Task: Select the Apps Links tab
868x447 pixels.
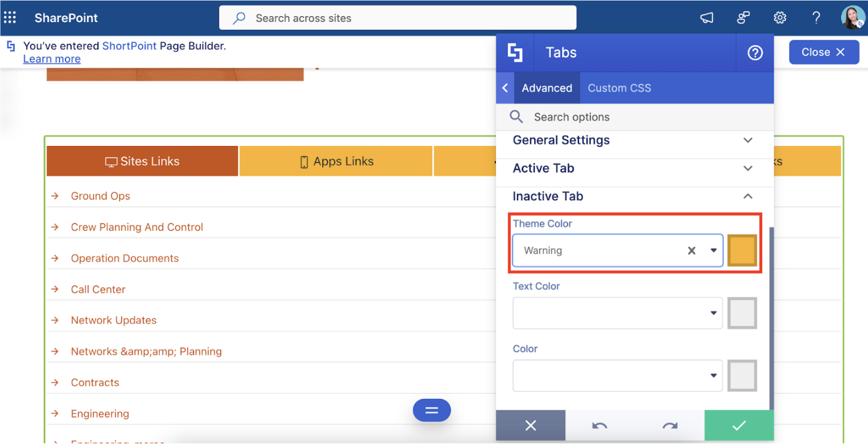Action: [336, 161]
